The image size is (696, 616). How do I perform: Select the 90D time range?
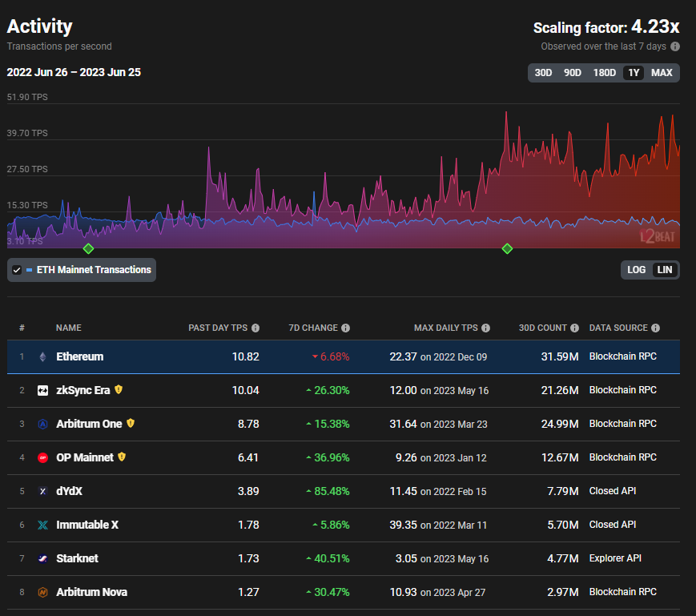click(x=572, y=73)
